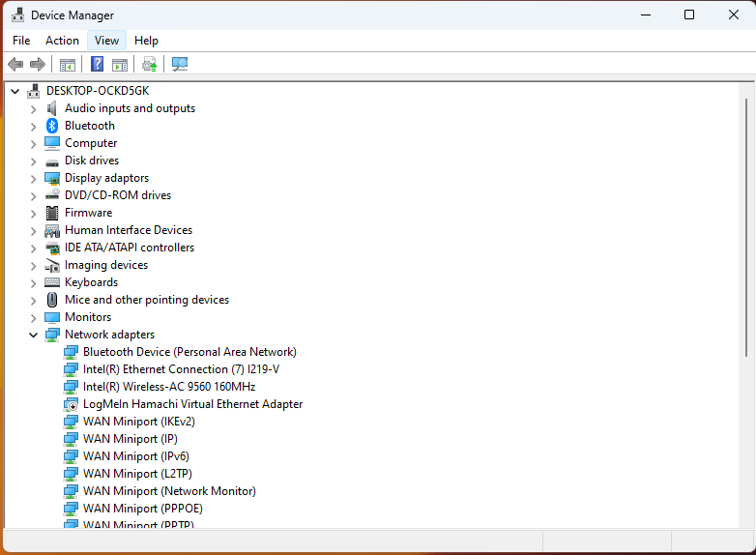Click the LogMeIn Hamachi adapter disabled icon
The height and width of the screenshot is (555, 756).
click(71, 404)
